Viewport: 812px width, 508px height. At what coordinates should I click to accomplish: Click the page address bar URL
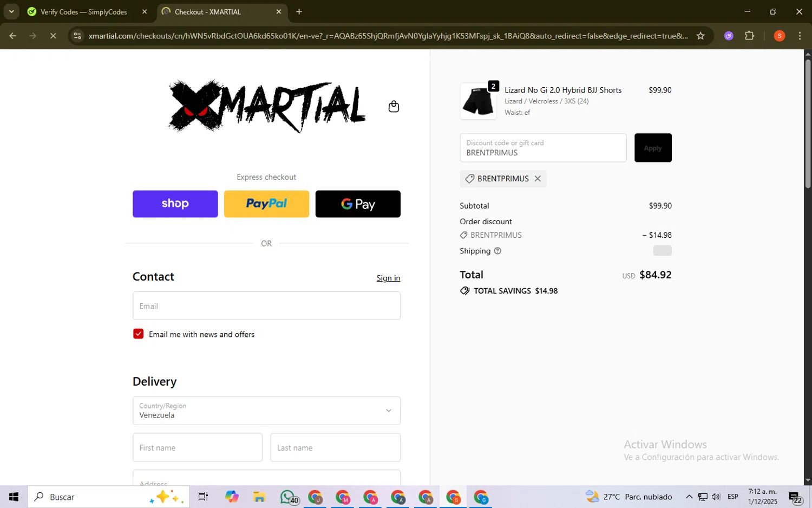(388, 36)
